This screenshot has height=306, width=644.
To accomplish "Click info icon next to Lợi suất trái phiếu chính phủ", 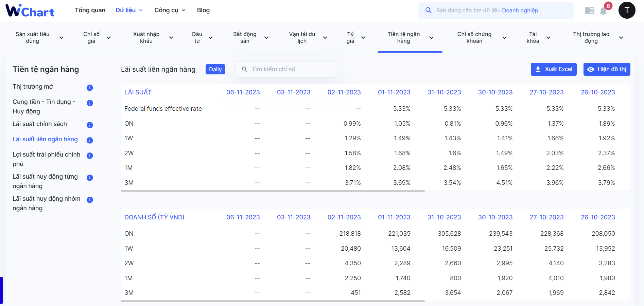I will (90, 156).
